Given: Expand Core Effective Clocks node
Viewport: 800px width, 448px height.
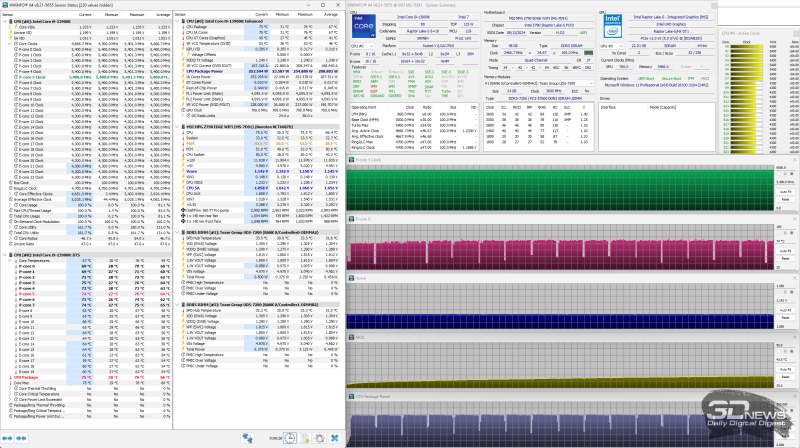Looking at the screenshot, I should pos(10,194).
